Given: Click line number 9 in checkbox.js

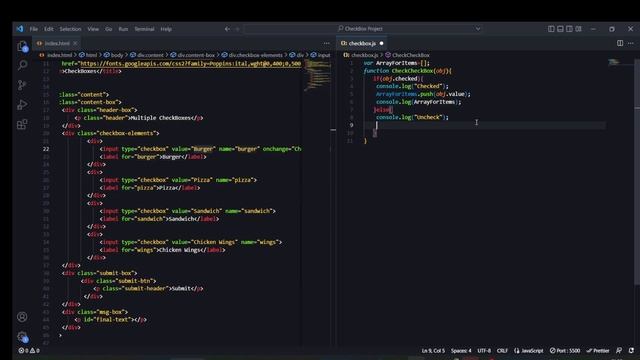Looking at the screenshot, I should pos(351,125).
